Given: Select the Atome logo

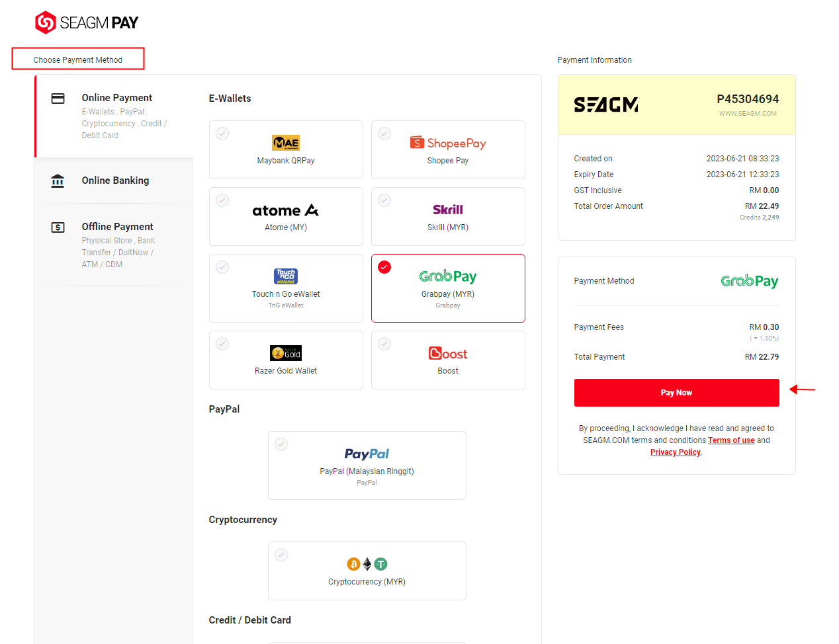Looking at the screenshot, I should pos(286,210).
